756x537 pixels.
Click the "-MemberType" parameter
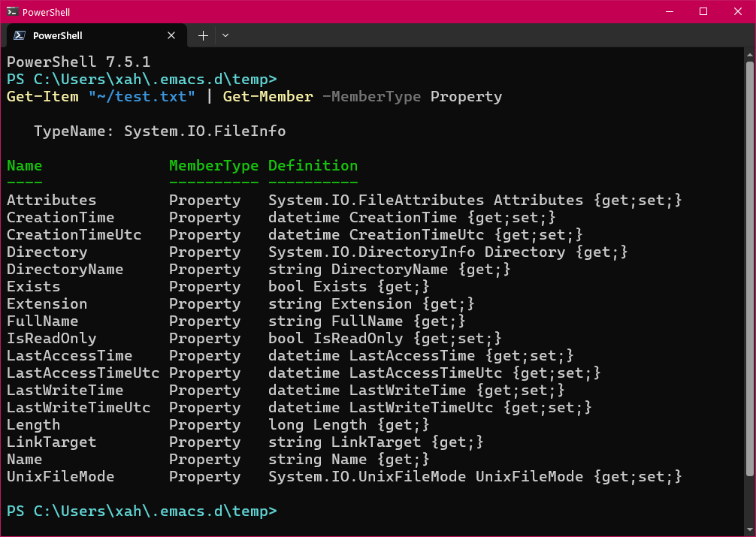(372, 96)
